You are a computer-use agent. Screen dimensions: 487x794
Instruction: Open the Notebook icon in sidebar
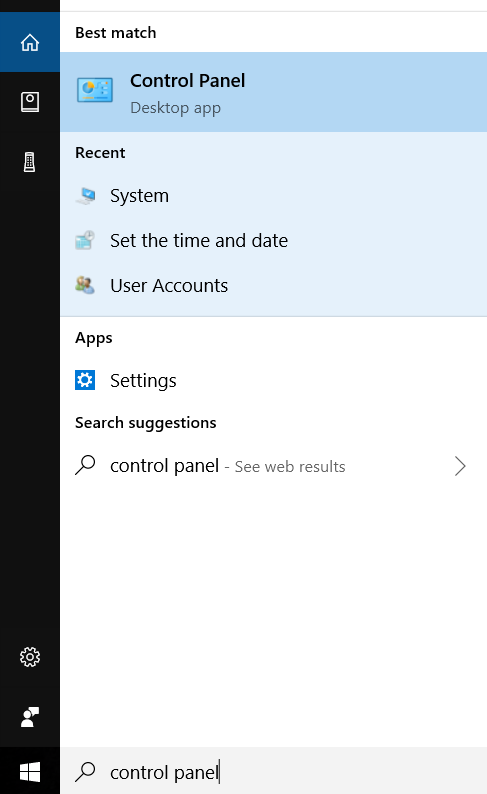pyautogui.click(x=30, y=102)
